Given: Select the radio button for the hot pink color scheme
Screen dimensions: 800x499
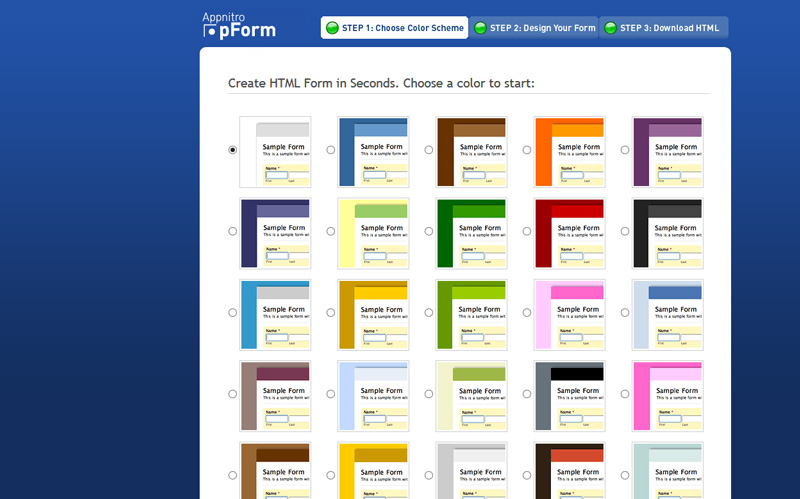Looking at the screenshot, I should (624, 394).
